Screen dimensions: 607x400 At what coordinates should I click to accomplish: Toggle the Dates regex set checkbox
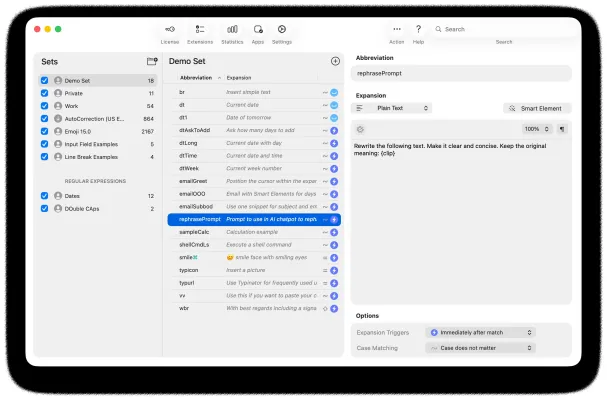tap(45, 196)
